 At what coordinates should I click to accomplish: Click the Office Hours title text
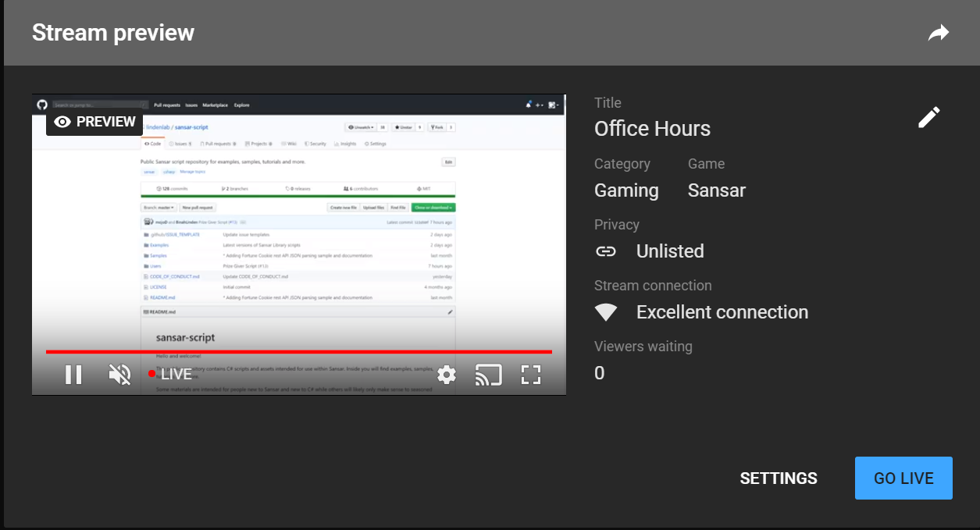click(652, 129)
